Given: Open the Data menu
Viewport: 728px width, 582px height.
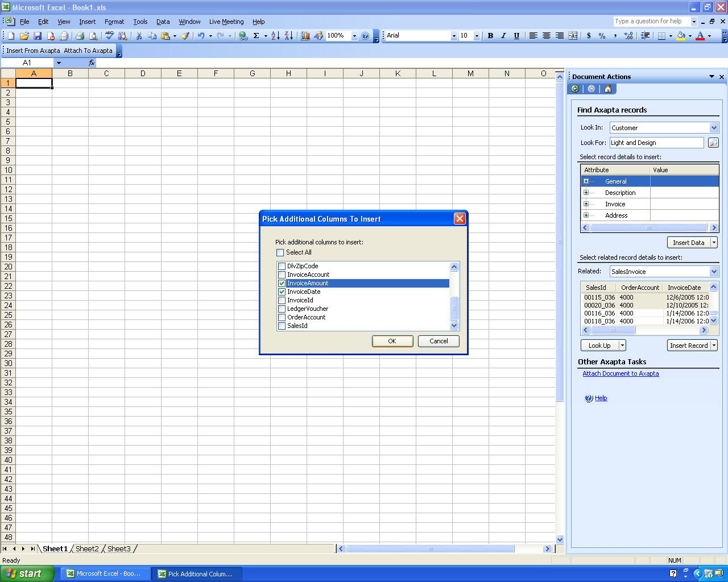Looking at the screenshot, I should tap(163, 22).
